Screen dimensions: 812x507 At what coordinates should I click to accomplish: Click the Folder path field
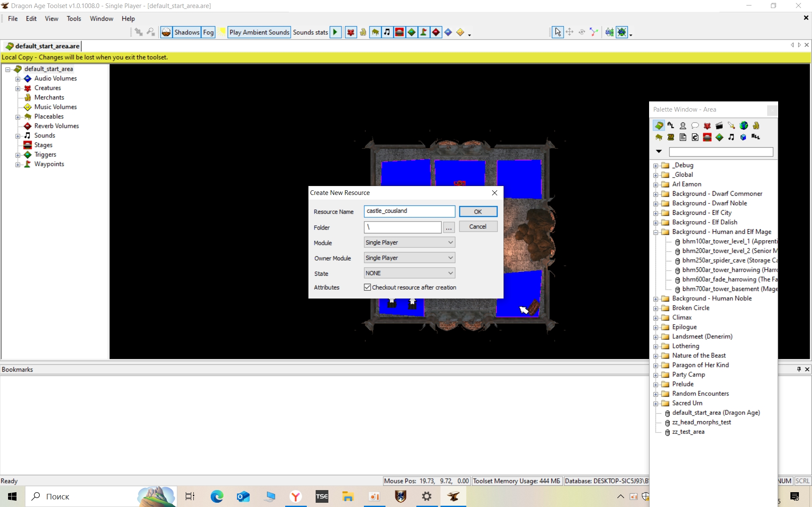tap(402, 227)
